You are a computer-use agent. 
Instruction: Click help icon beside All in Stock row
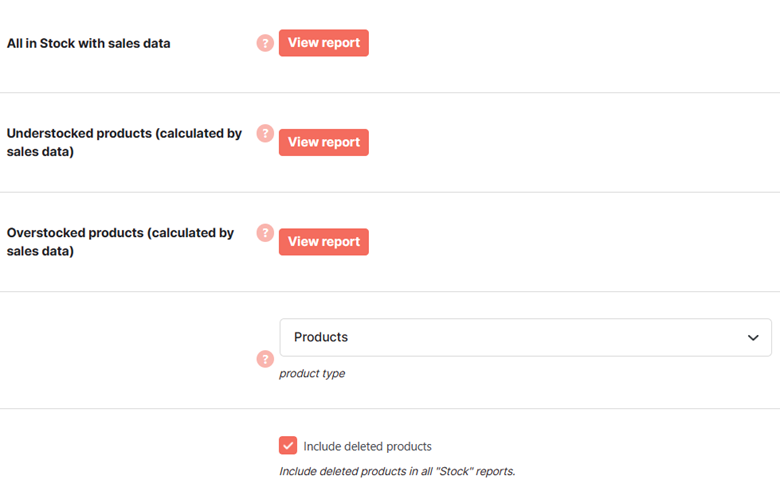(x=265, y=43)
